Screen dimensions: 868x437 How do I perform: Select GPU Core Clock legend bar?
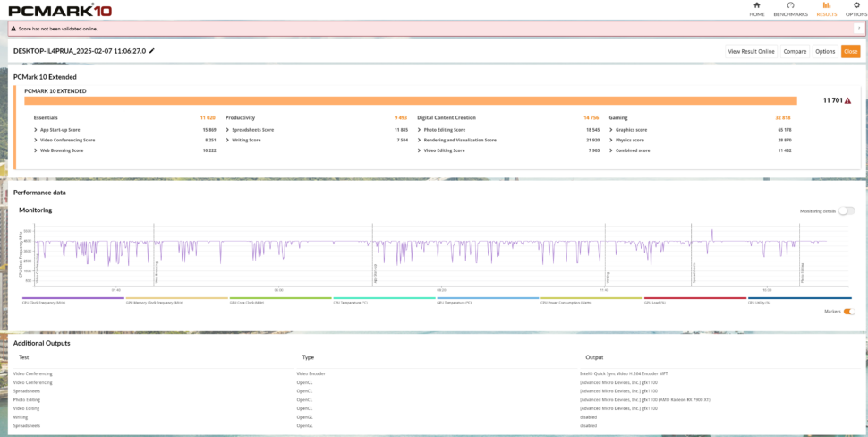coord(280,298)
